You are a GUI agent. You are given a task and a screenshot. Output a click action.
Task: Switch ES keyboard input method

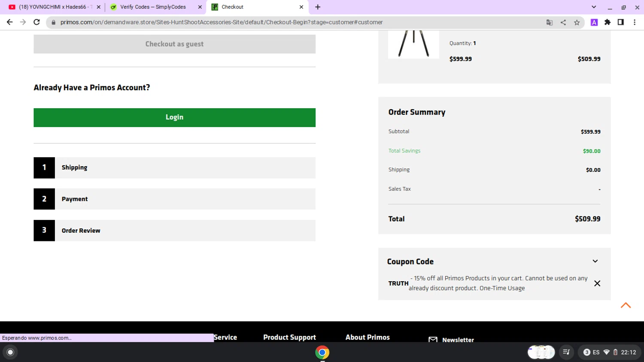[x=596, y=353]
